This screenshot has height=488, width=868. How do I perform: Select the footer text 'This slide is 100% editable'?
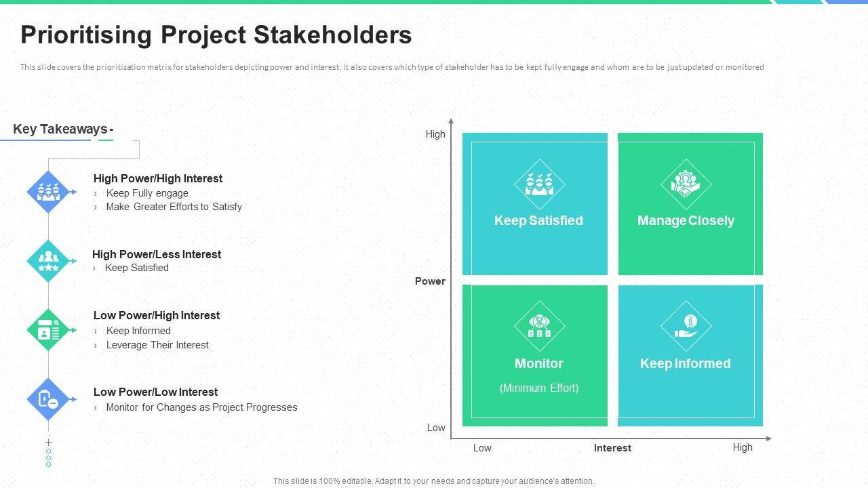point(434,481)
